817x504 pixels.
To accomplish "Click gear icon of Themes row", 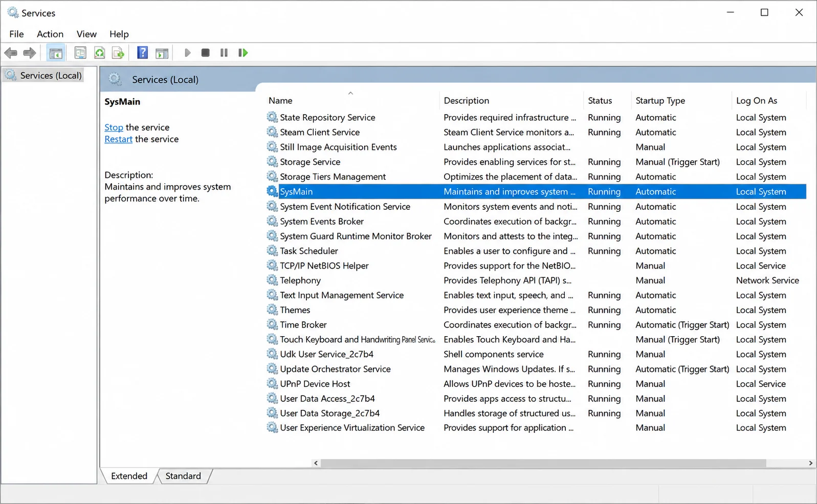I will pos(272,310).
